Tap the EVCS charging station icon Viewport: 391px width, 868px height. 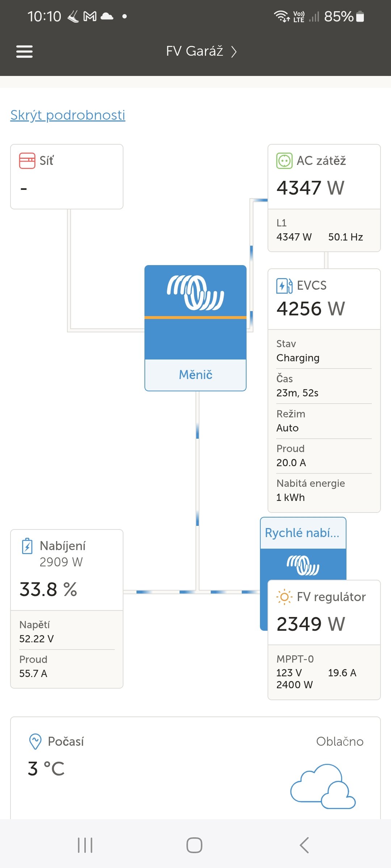click(x=284, y=286)
